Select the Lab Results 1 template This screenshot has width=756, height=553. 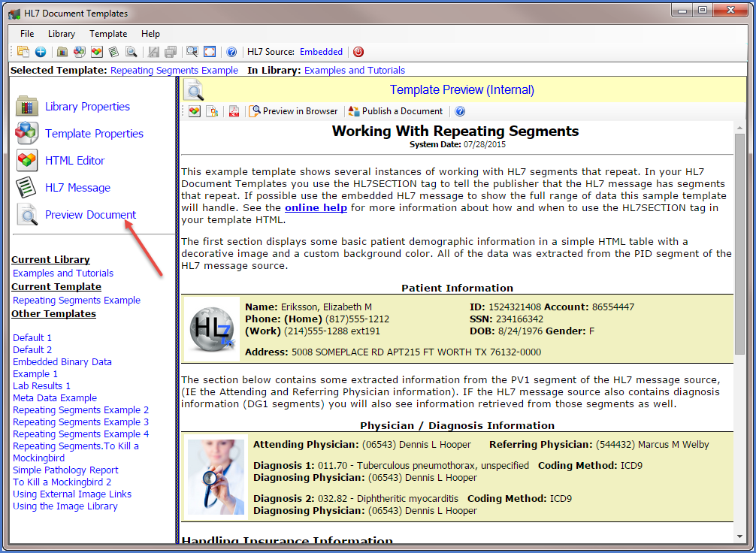pyautogui.click(x=41, y=385)
